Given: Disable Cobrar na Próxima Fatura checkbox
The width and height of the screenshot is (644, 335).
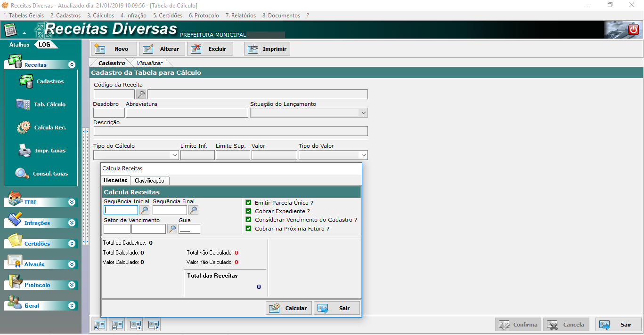Looking at the screenshot, I should 249,229.
